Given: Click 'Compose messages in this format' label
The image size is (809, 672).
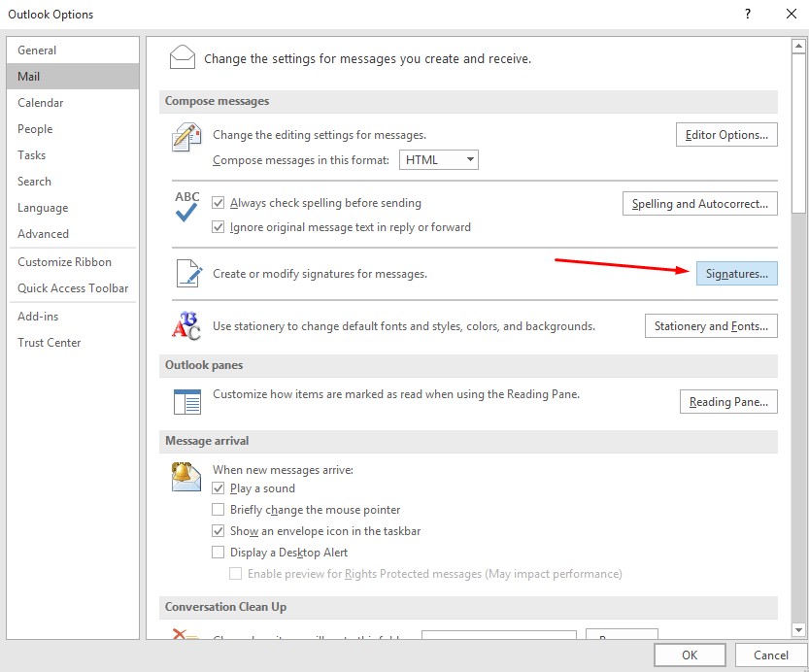Looking at the screenshot, I should 301,160.
